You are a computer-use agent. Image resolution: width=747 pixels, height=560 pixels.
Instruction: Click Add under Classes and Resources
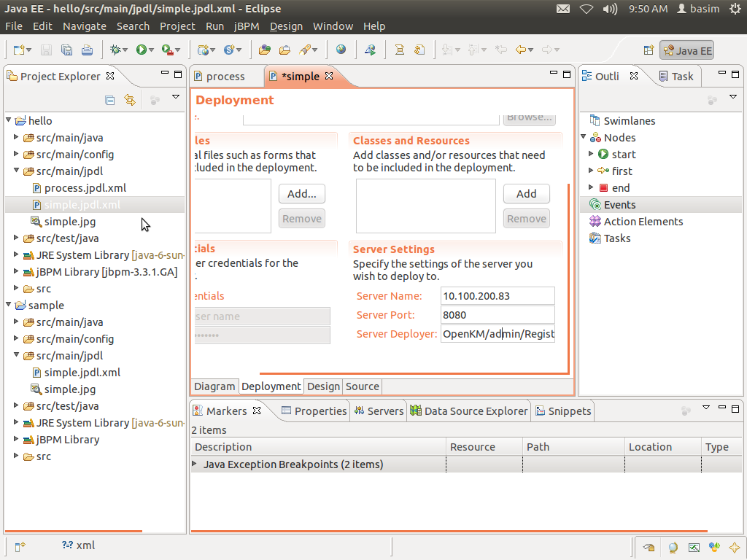click(x=526, y=194)
